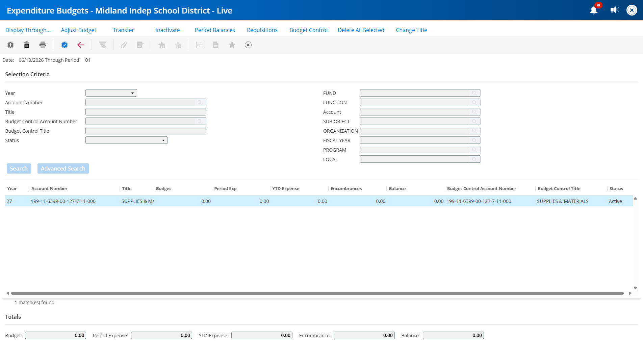Click the trash delete icon in toolbar
Screen dimensions: 643x364
point(27,45)
